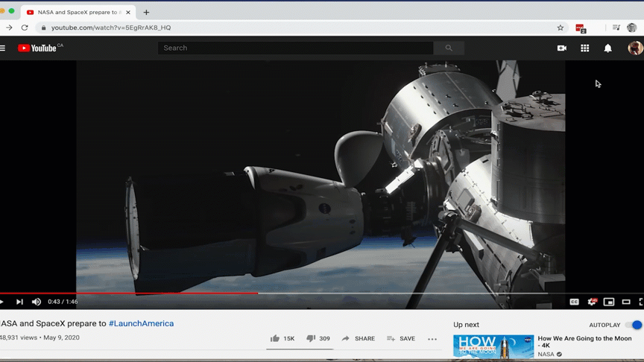The width and height of the screenshot is (644, 362).
Task: Open the YouTube notifications bell
Action: [x=607, y=48]
